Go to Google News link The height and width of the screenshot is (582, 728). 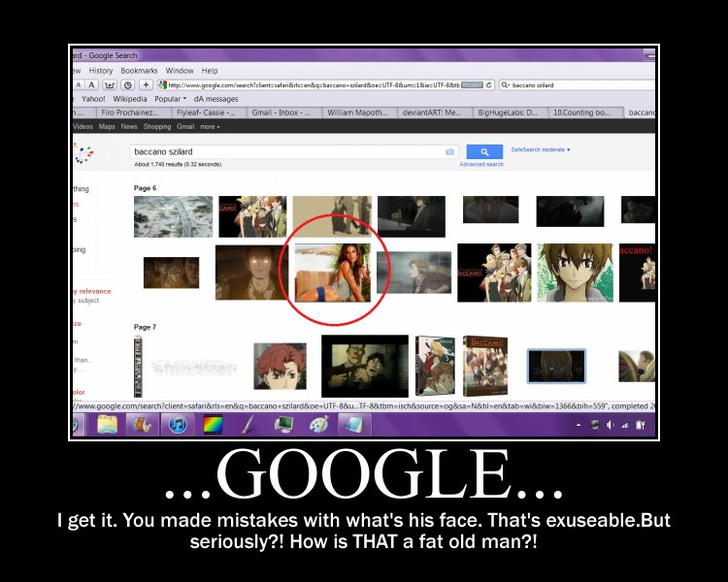click(x=129, y=127)
